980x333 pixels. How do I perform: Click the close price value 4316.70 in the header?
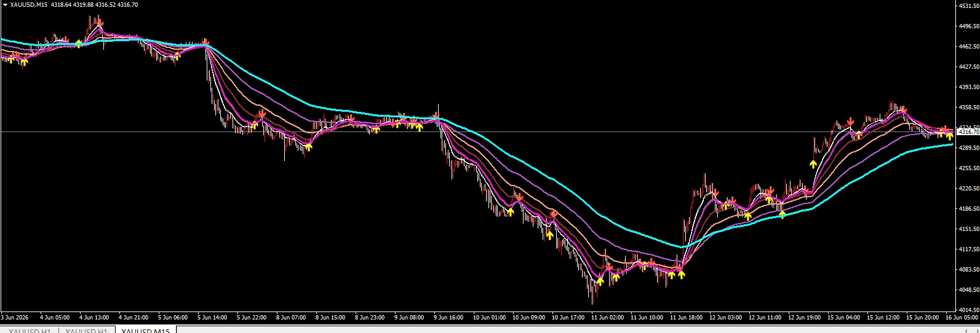click(127, 5)
